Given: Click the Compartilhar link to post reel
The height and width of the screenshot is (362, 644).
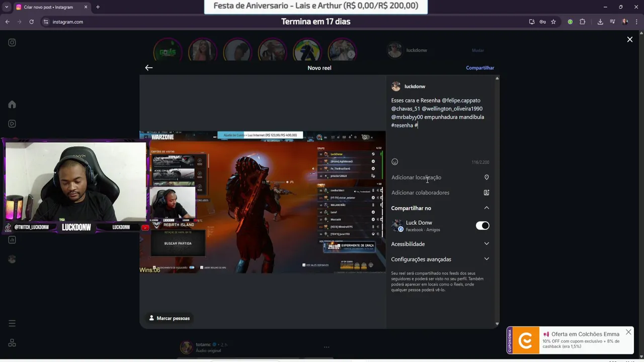Looking at the screenshot, I should 480,68.
